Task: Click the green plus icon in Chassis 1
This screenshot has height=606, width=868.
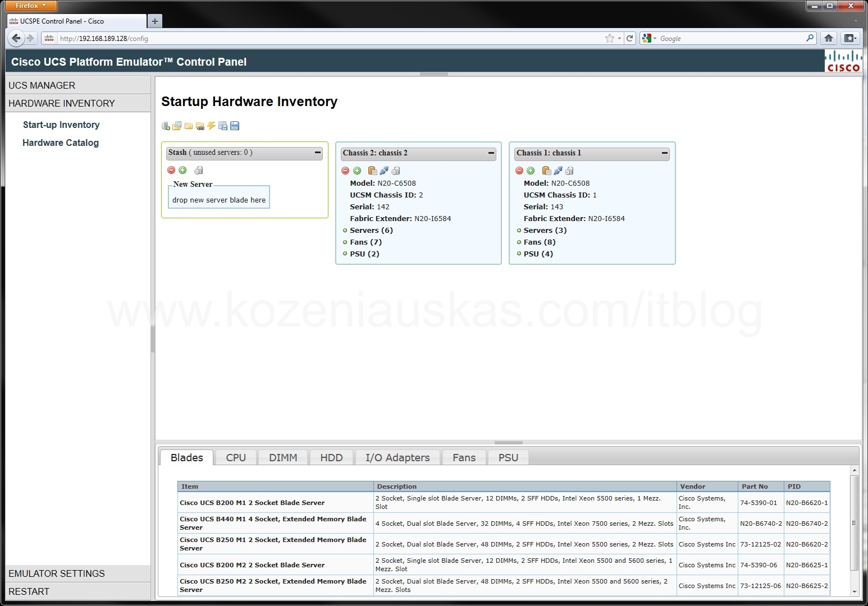Action: point(531,171)
